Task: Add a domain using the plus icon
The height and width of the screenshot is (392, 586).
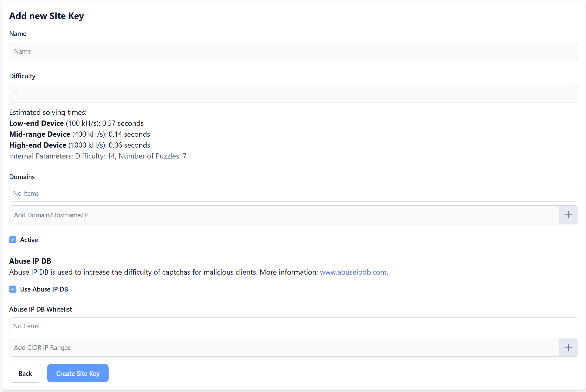Action: 568,214
